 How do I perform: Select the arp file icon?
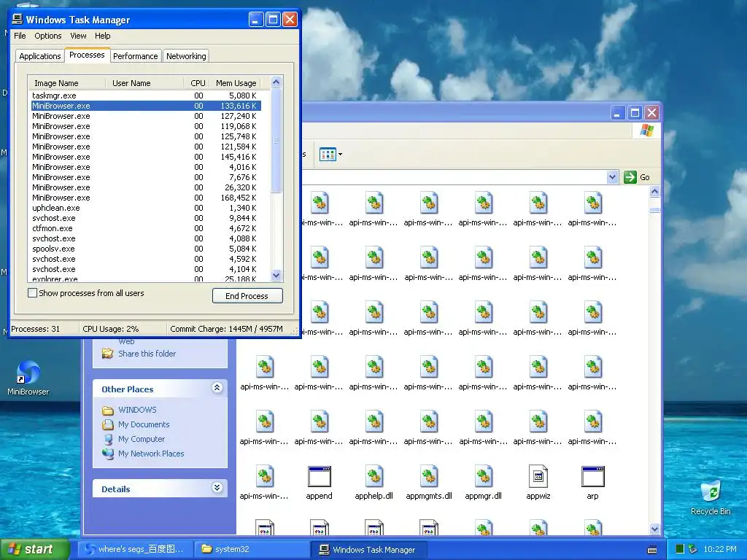[x=592, y=477]
